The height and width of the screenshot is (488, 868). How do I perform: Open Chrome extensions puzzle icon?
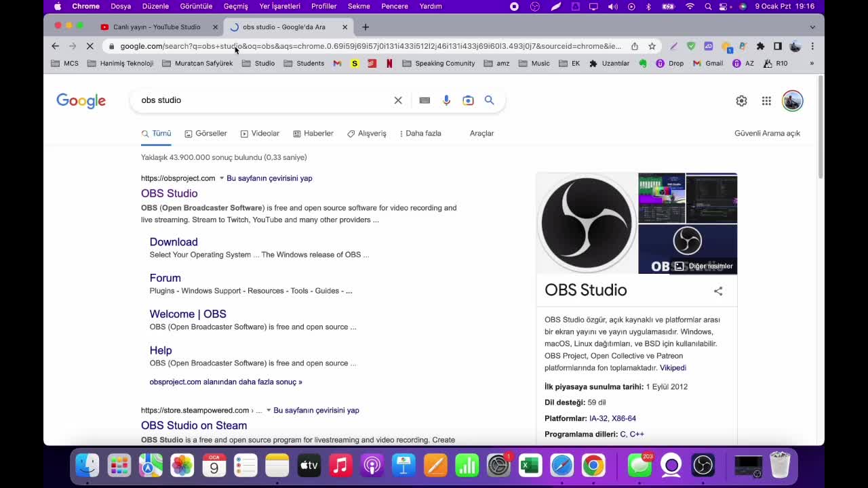[x=760, y=46]
